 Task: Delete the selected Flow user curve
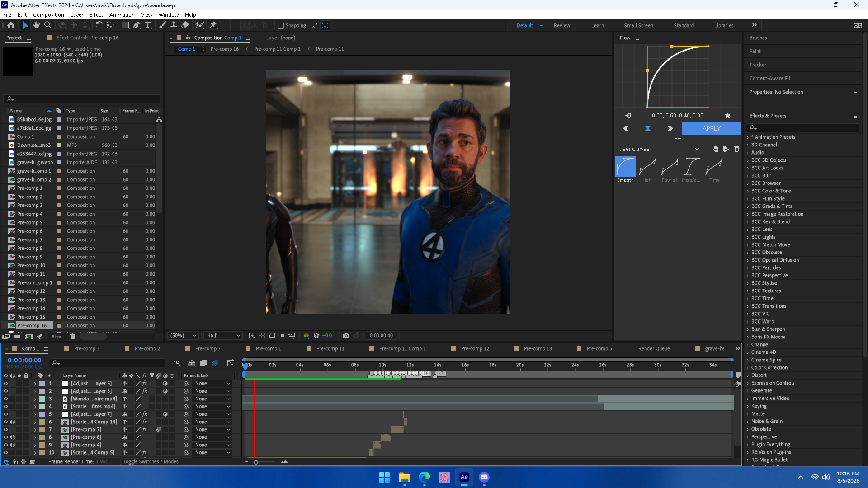click(736, 149)
